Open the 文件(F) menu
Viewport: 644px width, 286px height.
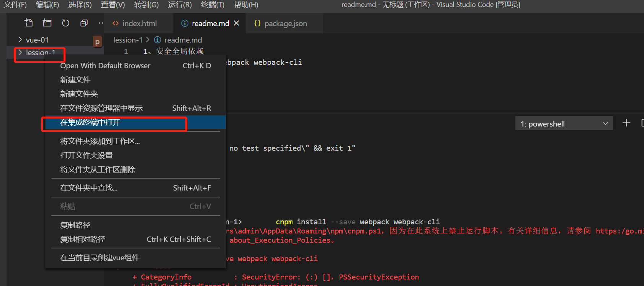tap(15, 5)
